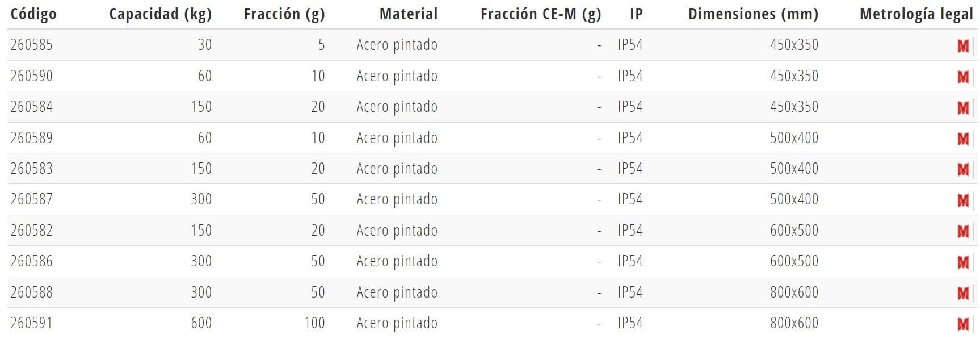Click the legal metrology icon for 260590
The width and height of the screenshot is (980, 339).
[x=963, y=77]
